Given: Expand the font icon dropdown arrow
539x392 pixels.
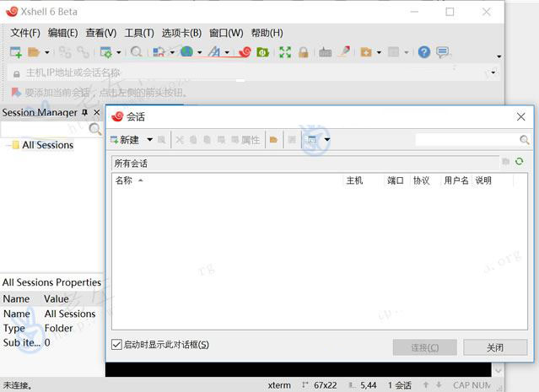Looking at the screenshot, I should tap(227, 52).
